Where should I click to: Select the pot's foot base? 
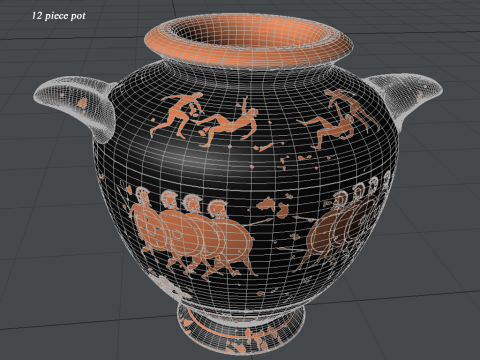pyautogui.click(x=241, y=328)
